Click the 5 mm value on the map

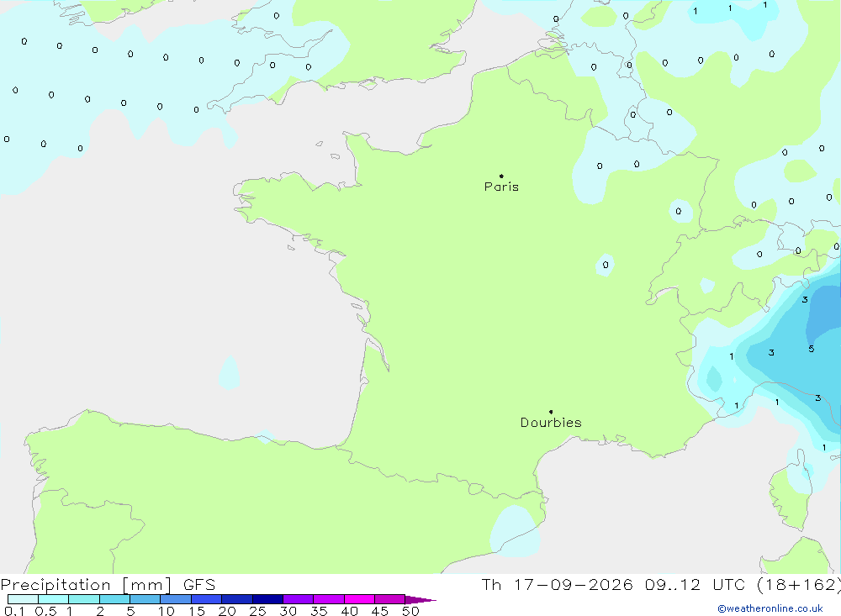(x=812, y=349)
